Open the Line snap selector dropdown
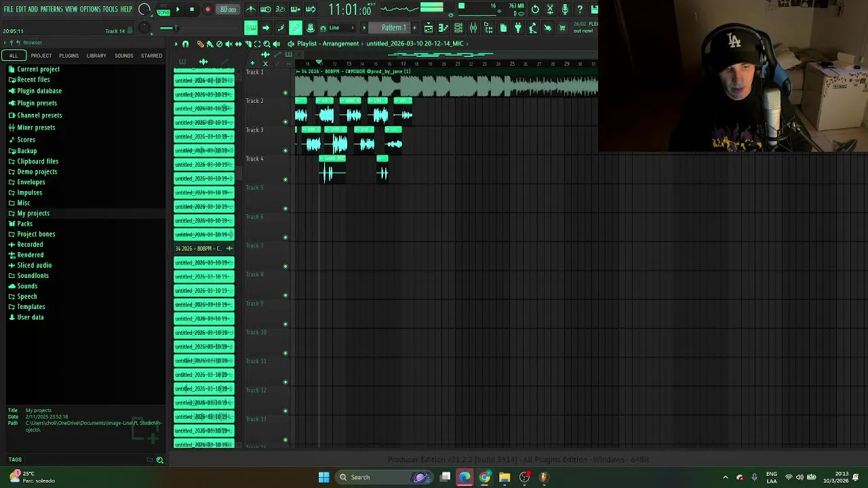Viewport: 868px width, 488px height. [x=342, y=28]
